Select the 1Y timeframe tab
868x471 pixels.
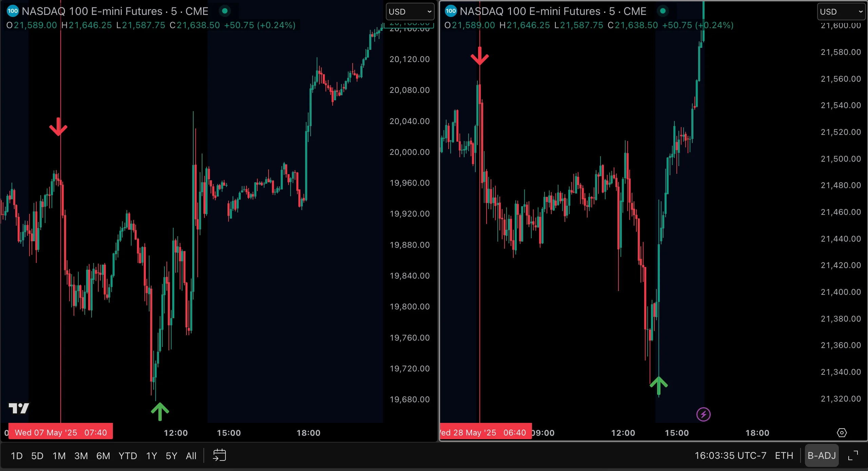click(151, 455)
